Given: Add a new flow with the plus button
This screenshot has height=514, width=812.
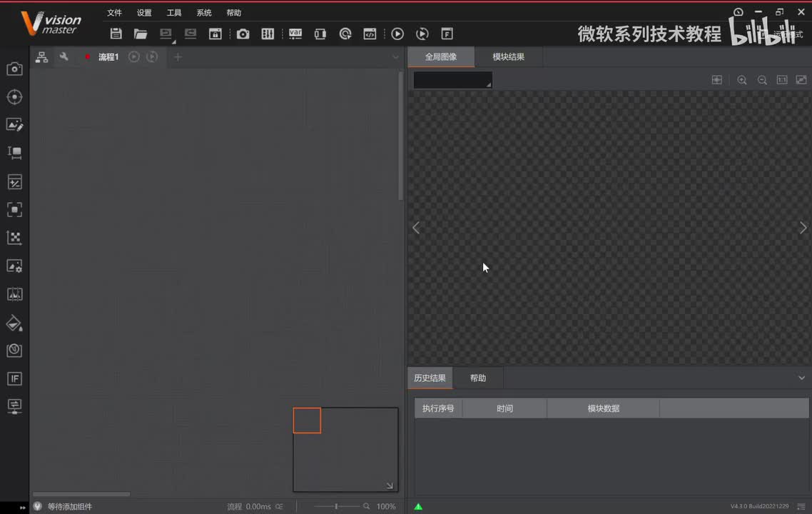Looking at the screenshot, I should (x=178, y=57).
